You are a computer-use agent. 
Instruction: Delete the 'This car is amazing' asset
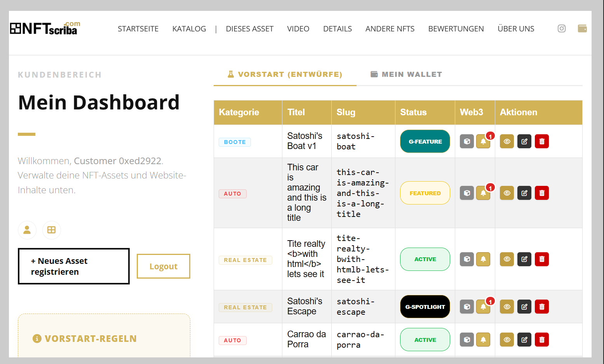coord(542,193)
